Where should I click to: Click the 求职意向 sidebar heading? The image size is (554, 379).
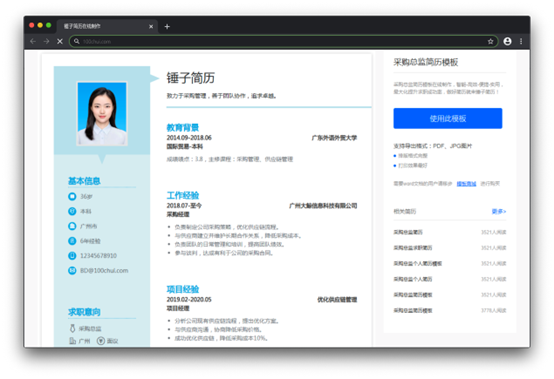[84, 312]
